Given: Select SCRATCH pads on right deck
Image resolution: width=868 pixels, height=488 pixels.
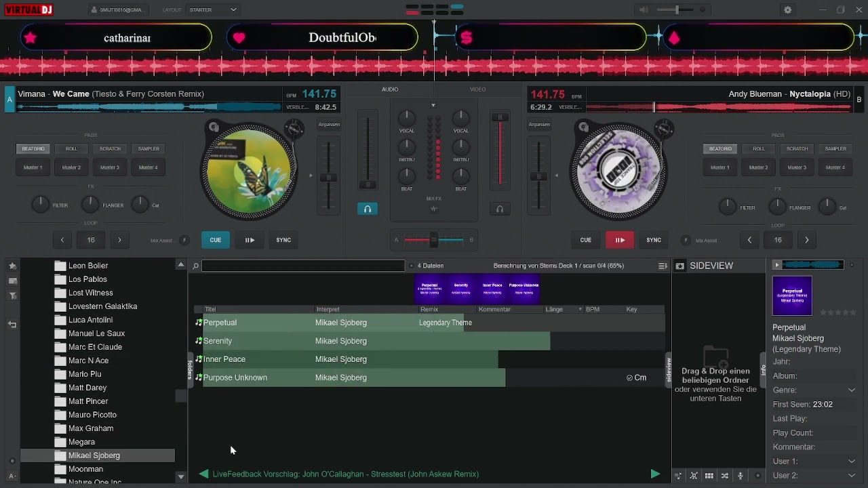Looking at the screenshot, I should click(797, 148).
